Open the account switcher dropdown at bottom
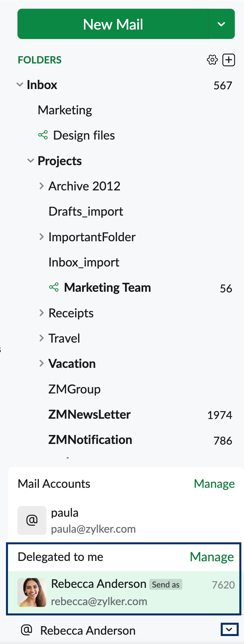This screenshot has width=244, height=644. pyautogui.click(x=229, y=630)
